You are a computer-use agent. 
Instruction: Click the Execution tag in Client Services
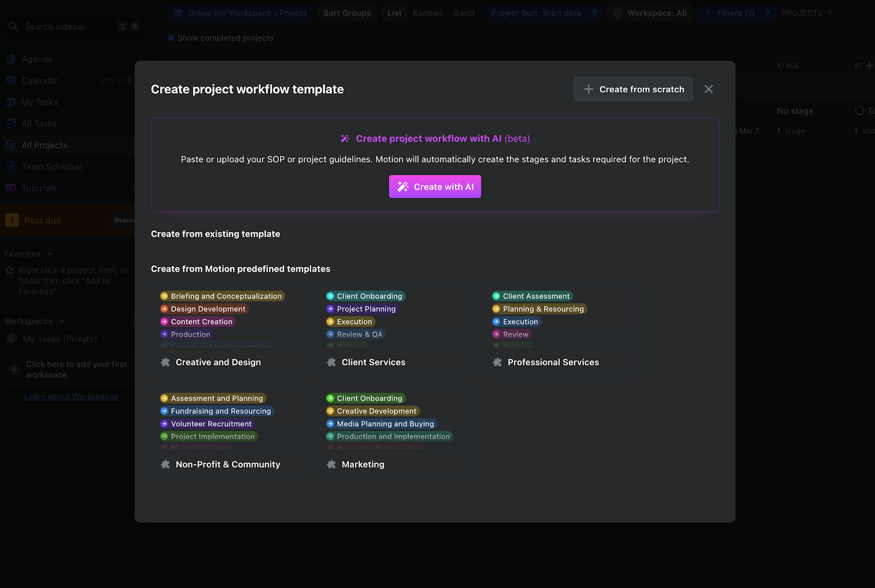click(x=351, y=322)
